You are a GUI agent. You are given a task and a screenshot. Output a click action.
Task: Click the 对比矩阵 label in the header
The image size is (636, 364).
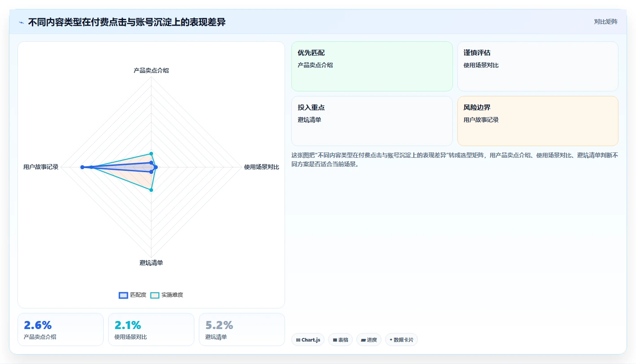point(605,22)
